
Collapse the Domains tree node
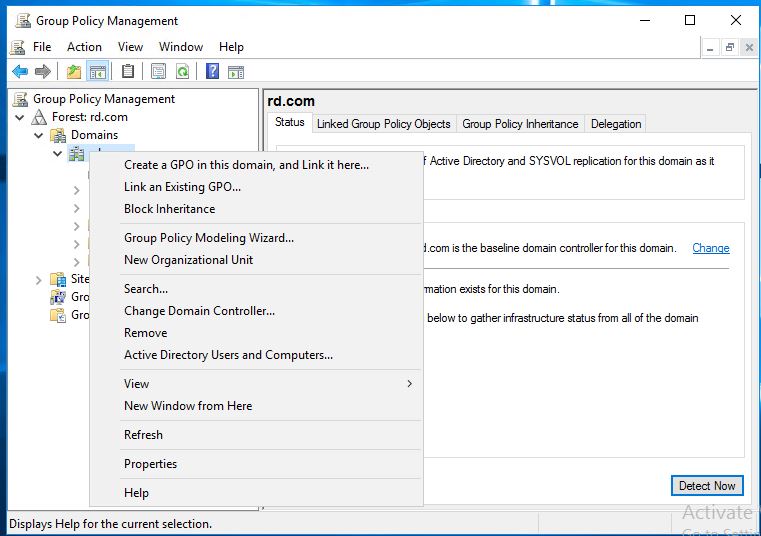39,135
